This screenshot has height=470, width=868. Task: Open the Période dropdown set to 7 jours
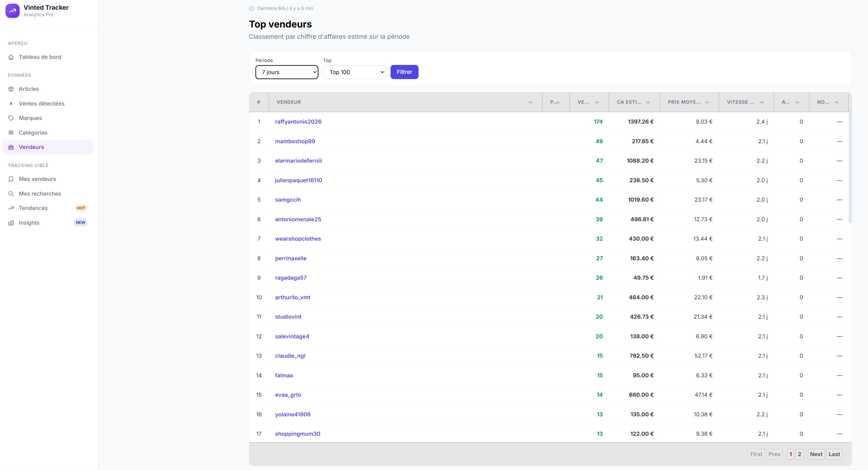click(x=287, y=72)
